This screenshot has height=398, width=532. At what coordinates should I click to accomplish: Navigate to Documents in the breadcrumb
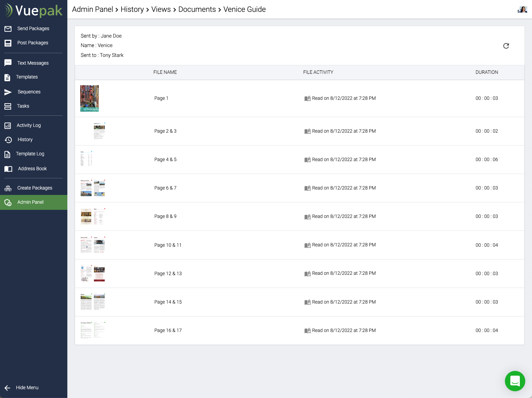[197, 9]
